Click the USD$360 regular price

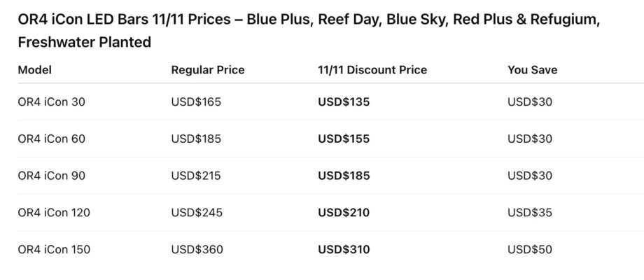(196, 249)
